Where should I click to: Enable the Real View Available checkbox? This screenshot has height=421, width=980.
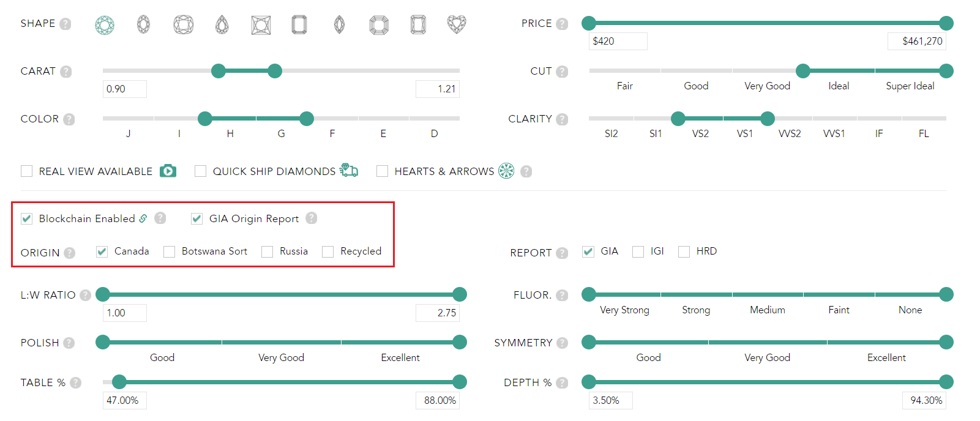click(x=27, y=171)
